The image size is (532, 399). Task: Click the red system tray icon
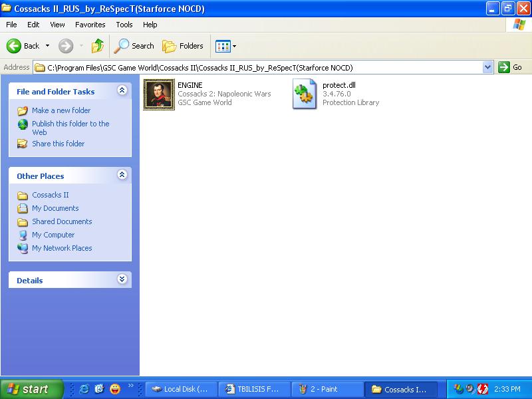click(x=483, y=389)
